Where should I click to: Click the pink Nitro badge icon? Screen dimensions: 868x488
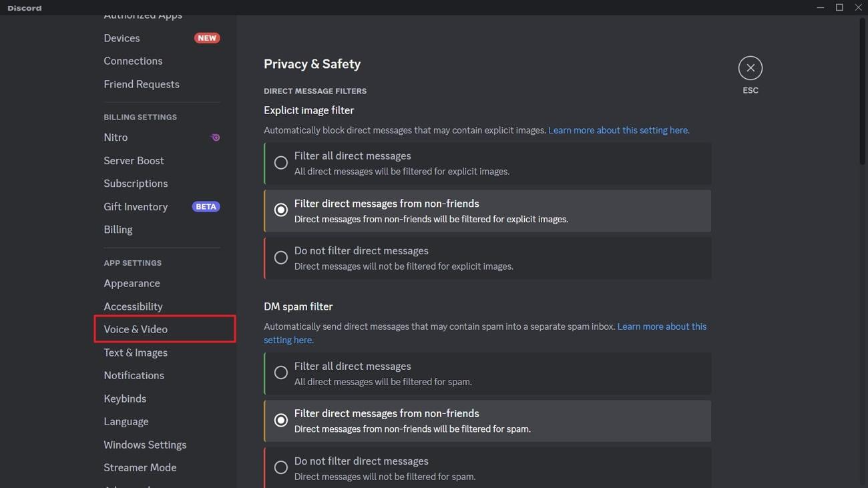214,137
